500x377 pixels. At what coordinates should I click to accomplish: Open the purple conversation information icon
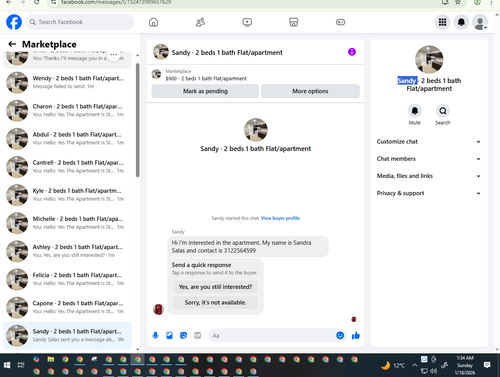(352, 52)
